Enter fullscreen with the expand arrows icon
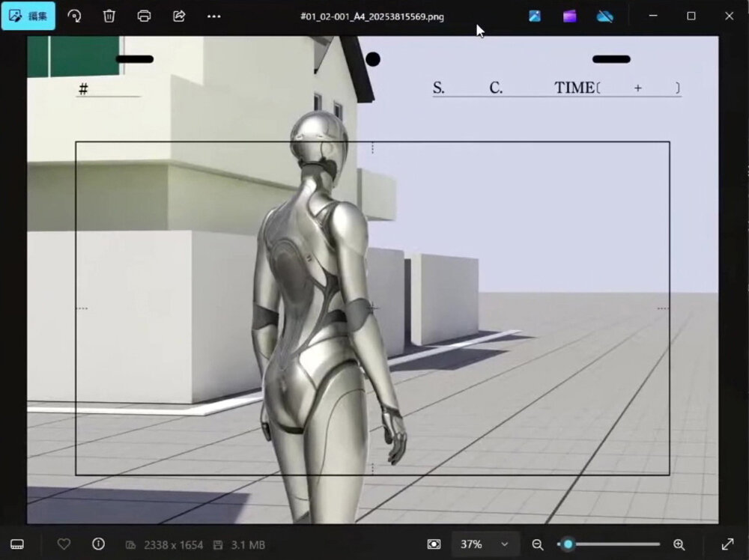 click(x=727, y=544)
